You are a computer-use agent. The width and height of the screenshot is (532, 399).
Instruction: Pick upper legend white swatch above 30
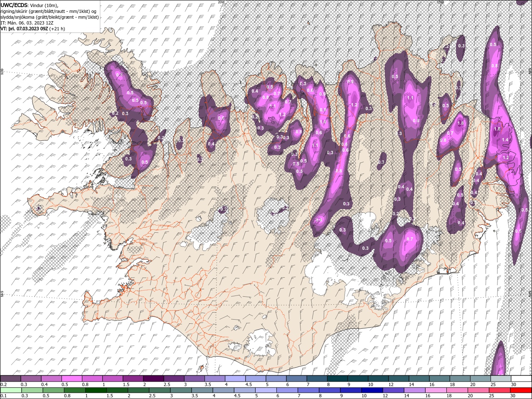pos(521,379)
